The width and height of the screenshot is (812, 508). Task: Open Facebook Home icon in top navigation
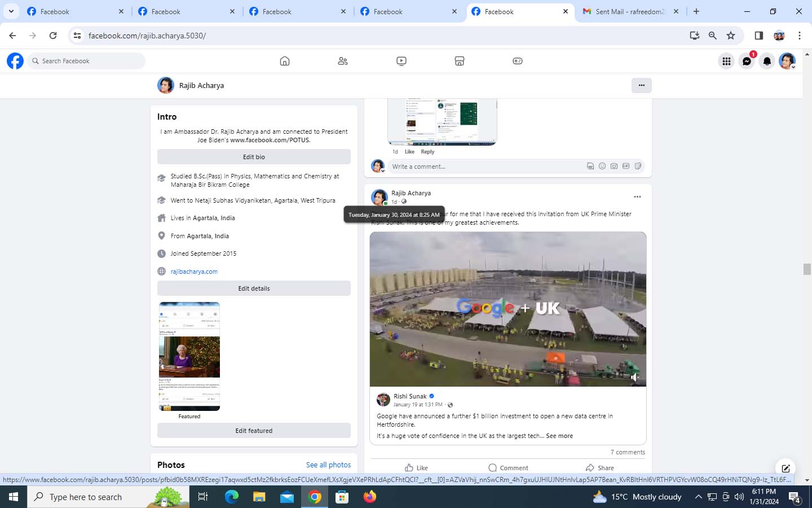coord(285,61)
